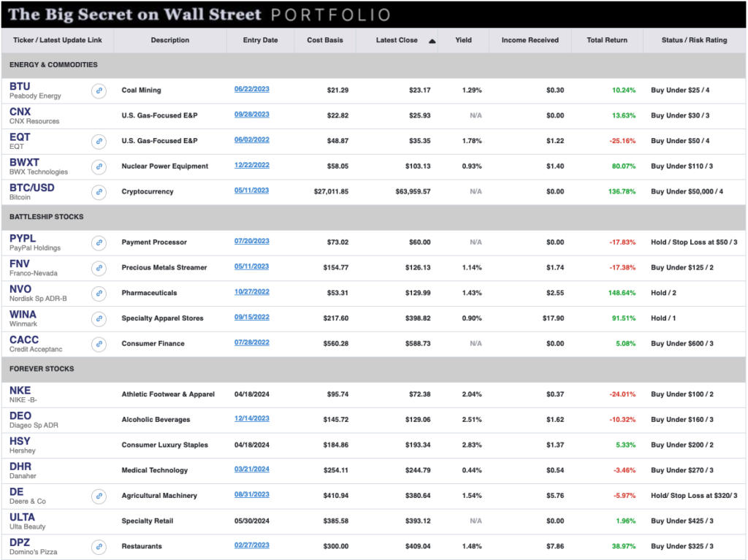Sort by the Income Received column header

[530, 40]
